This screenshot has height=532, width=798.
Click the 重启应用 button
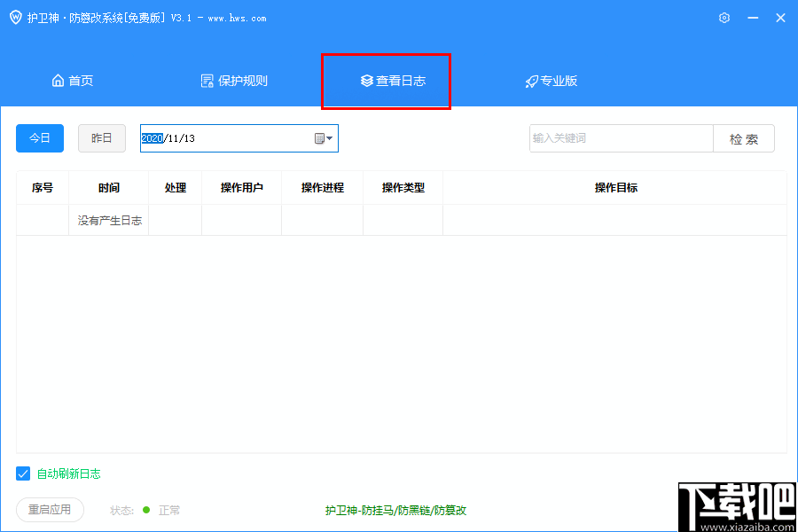click(50, 510)
